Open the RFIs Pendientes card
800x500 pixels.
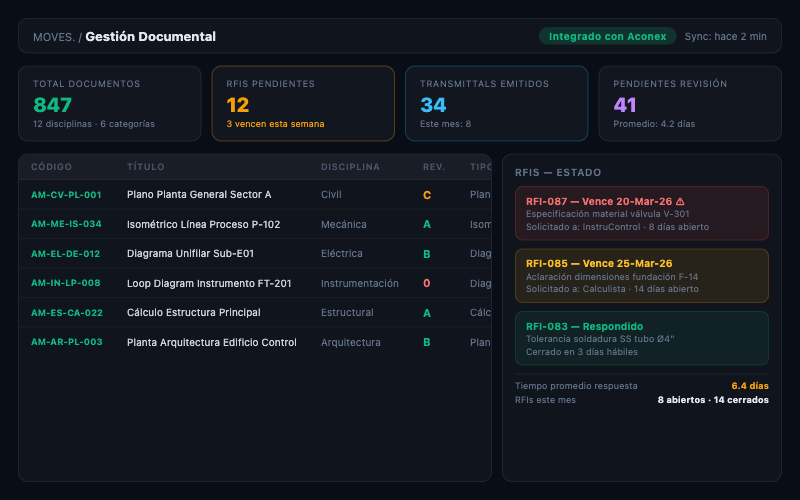pos(303,104)
